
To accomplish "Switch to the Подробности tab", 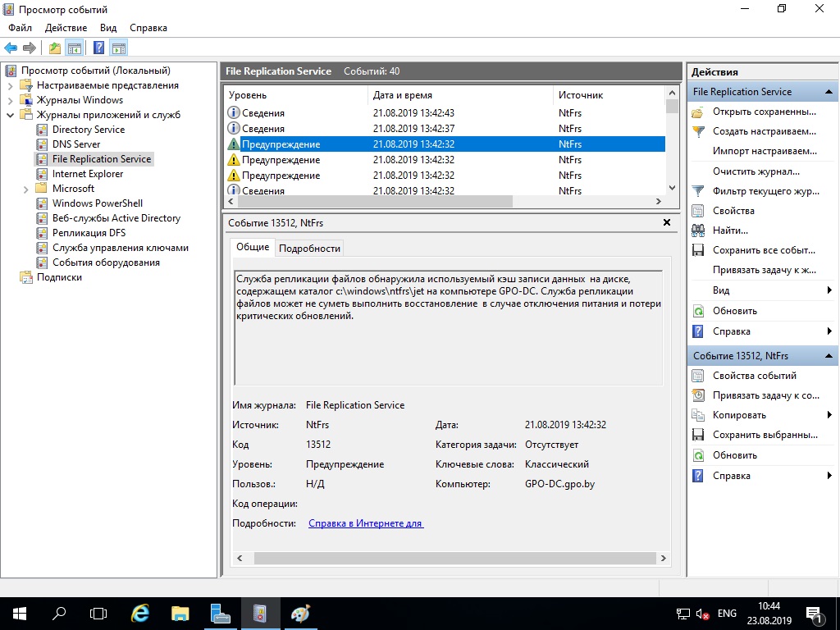I will [x=309, y=249].
